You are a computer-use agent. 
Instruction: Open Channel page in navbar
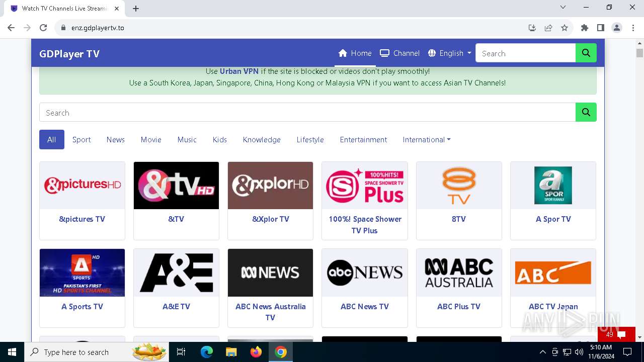coord(399,53)
